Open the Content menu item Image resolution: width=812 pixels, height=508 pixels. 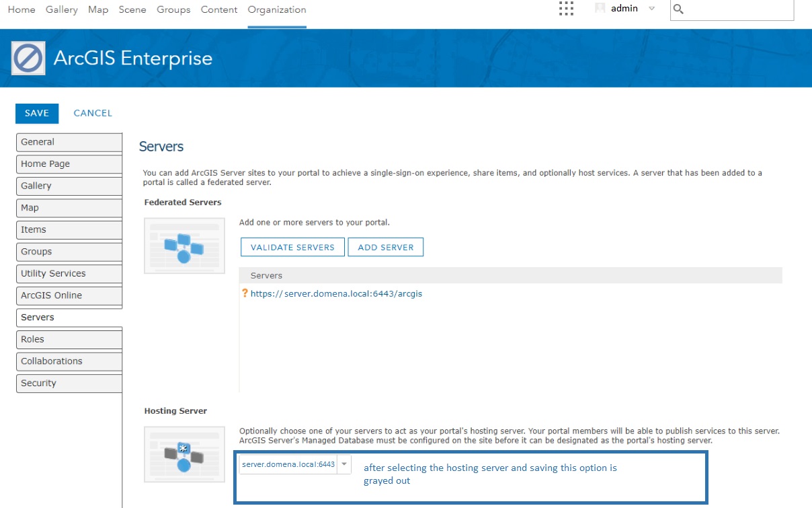219,9
